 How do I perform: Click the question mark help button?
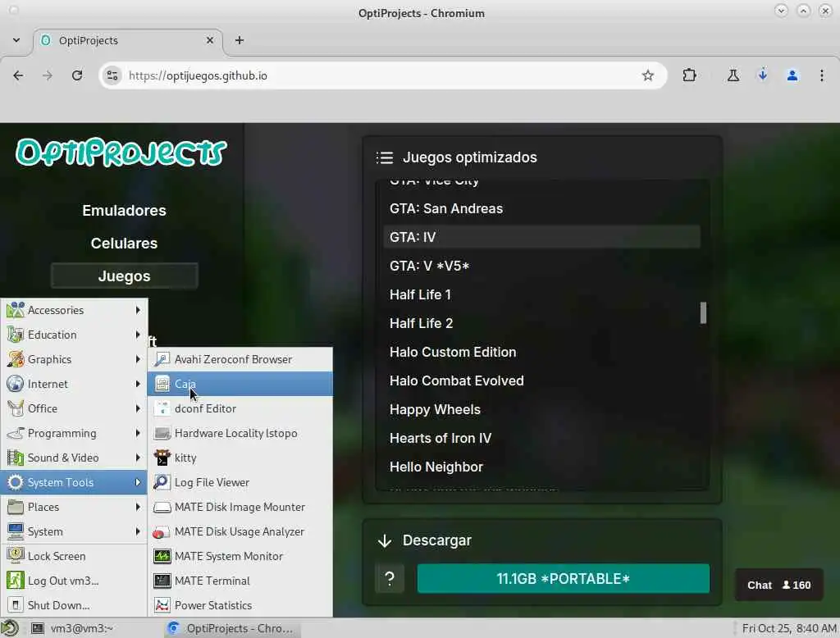tap(390, 578)
